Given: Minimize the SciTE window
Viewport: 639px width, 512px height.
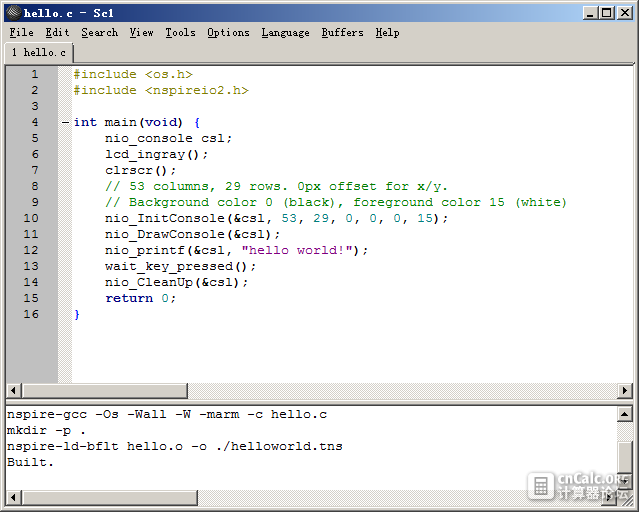Looking at the screenshot, I should coord(590,13).
